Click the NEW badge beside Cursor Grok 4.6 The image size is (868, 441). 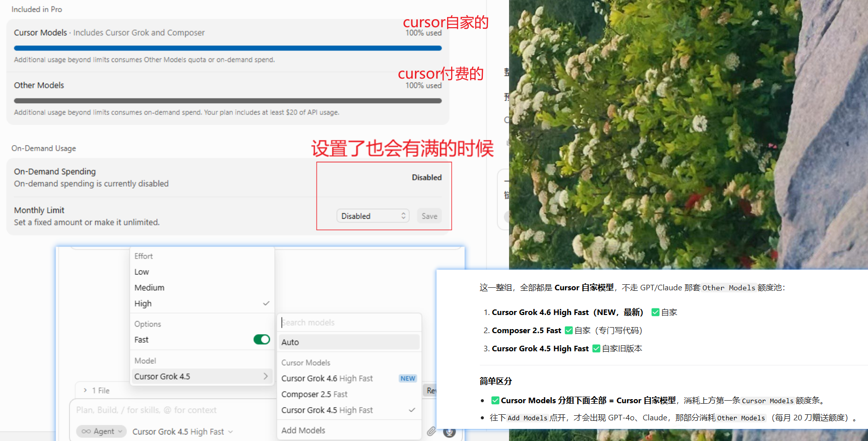(x=408, y=379)
